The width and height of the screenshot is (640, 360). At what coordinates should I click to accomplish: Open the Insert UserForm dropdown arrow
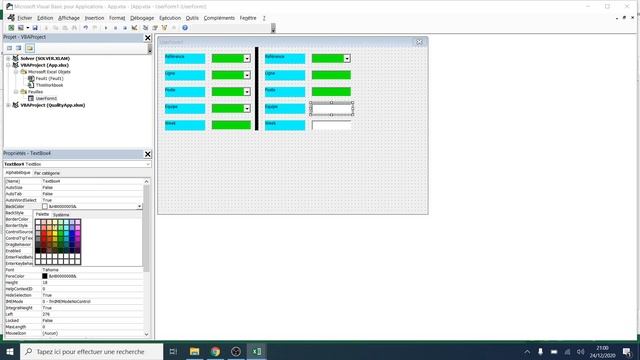pyautogui.click(x=27, y=28)
